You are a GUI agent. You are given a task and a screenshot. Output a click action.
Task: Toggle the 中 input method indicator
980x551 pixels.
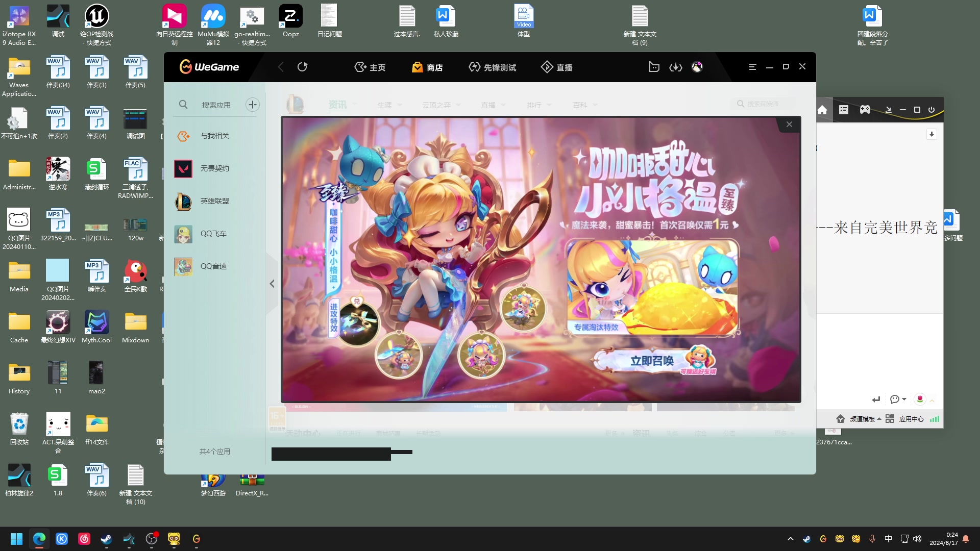pos(889,539)
